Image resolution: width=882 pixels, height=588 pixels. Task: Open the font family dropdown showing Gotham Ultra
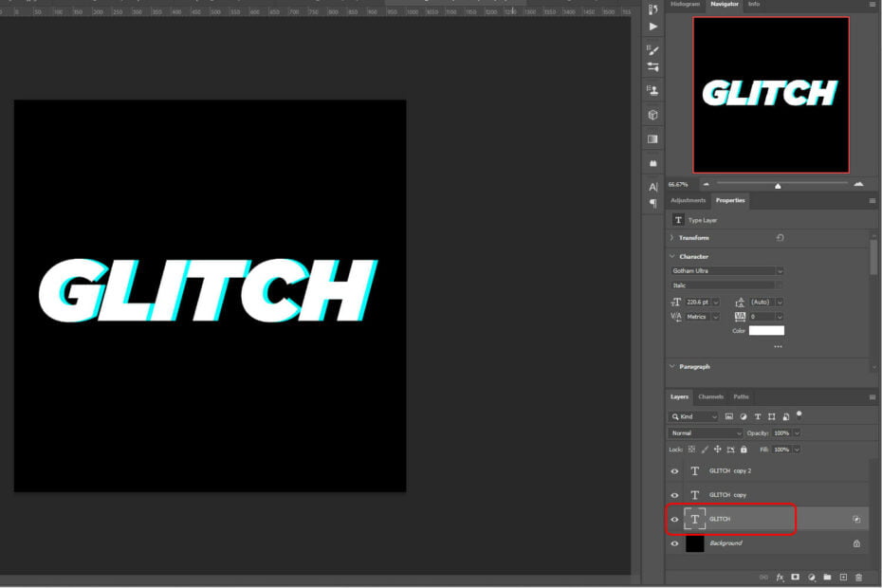pos(726,270)
